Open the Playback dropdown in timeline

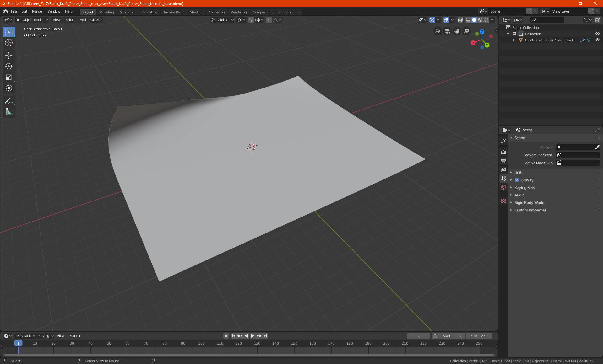point(25,336)
